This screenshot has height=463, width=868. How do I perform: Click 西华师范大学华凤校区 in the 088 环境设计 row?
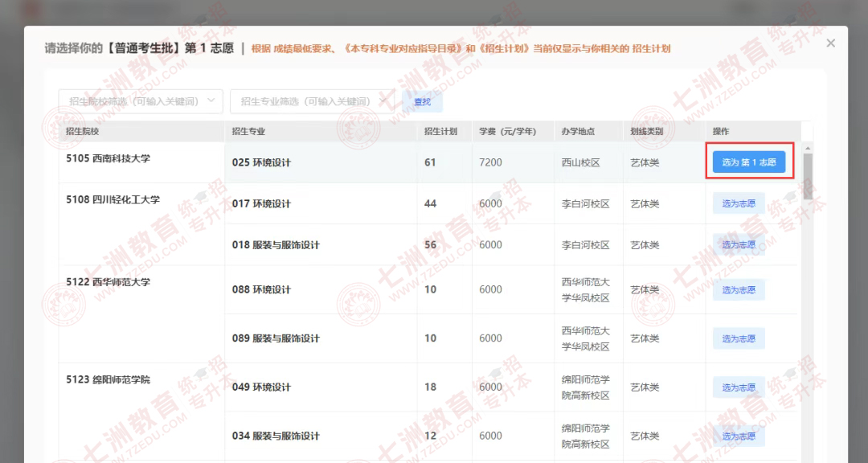(586, 289)
